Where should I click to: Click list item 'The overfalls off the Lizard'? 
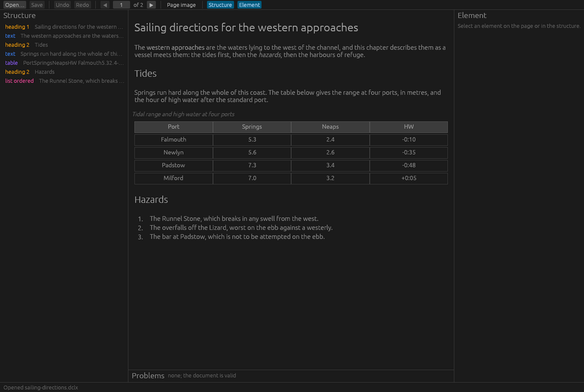pos(241,228)
